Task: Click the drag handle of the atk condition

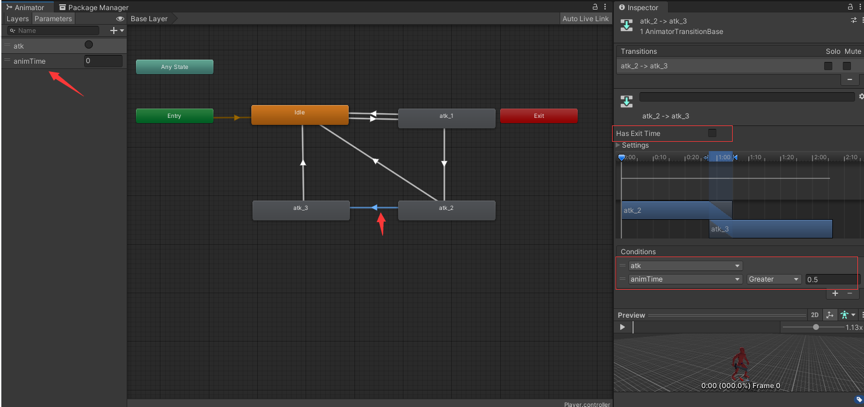Action: 623,266
